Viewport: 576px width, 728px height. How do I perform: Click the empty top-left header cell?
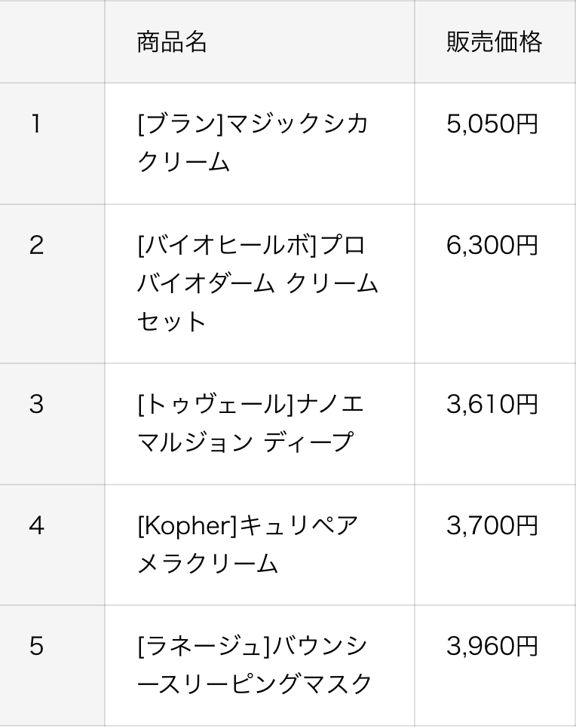(x=52, y=42)
